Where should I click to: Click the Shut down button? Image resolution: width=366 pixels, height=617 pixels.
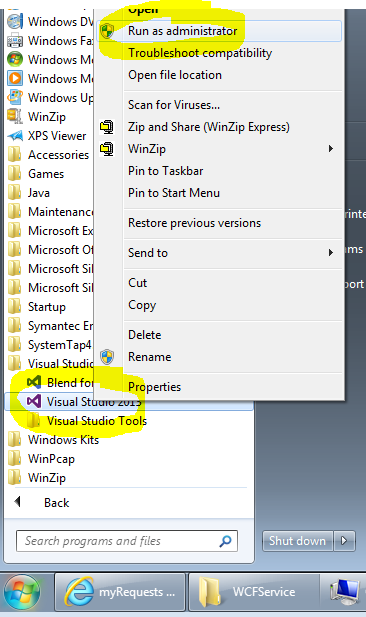(x=298, y=541)
